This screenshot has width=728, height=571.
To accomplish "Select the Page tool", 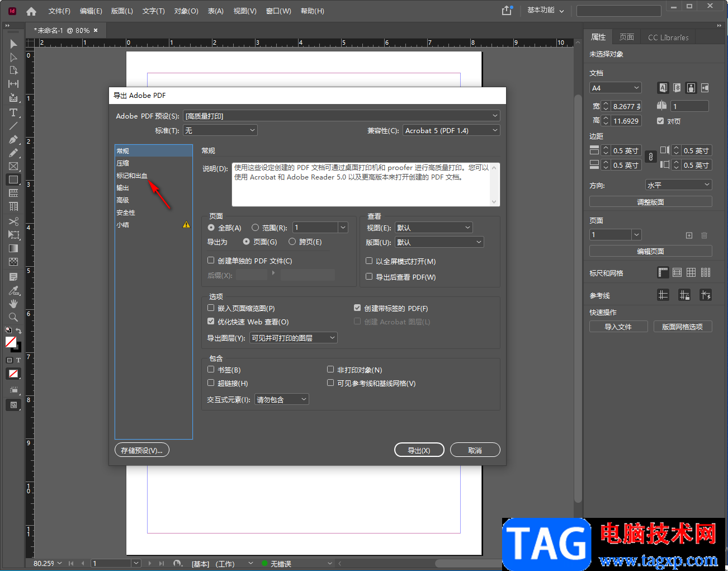I will (13, 70).
